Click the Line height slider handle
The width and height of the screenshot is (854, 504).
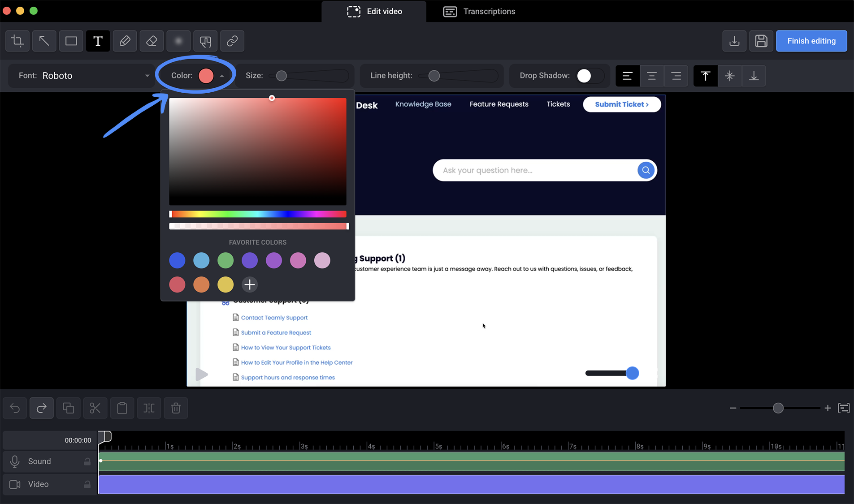434,76
